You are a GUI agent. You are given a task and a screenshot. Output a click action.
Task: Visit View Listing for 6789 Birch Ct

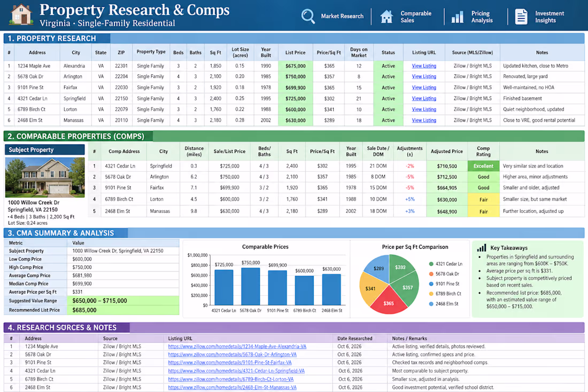pyautogui.click(x=424, y=109)
